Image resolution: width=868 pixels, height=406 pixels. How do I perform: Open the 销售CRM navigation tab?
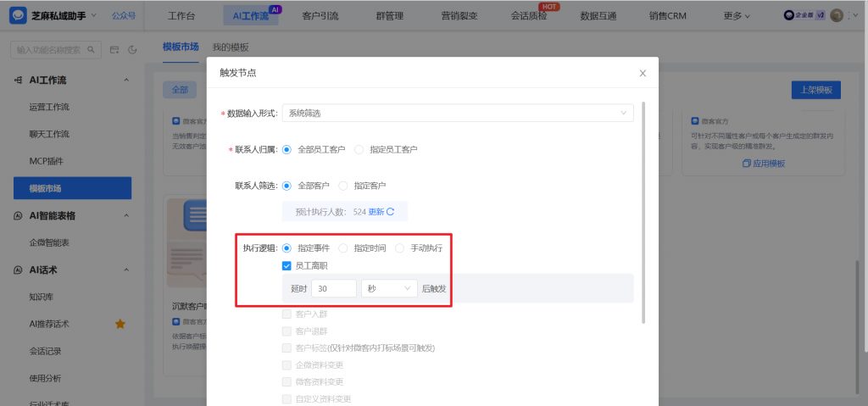pyautogui.click(x=668, y=16)
